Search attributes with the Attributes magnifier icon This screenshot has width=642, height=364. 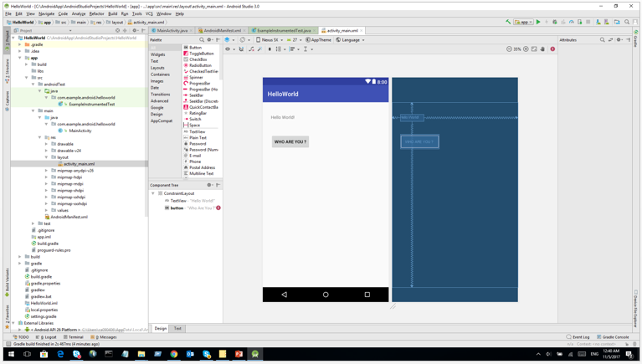603,39
